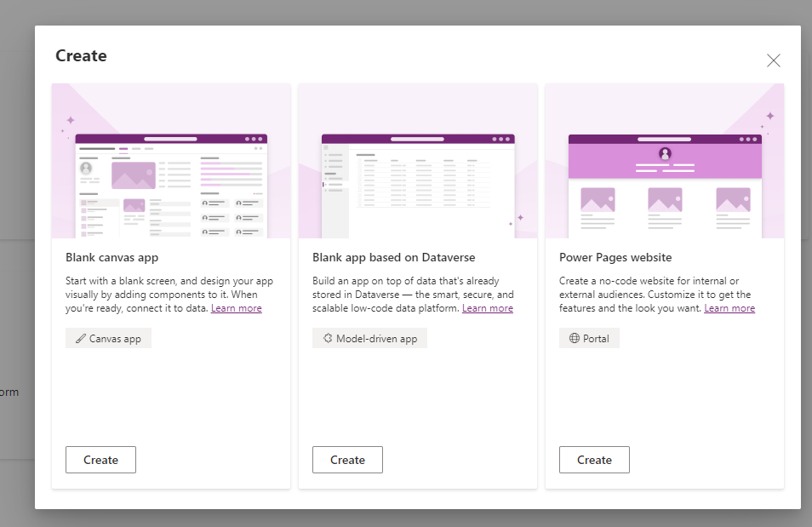Click the puzzle icon in Model-driven app tag

(x=328, y=338)
